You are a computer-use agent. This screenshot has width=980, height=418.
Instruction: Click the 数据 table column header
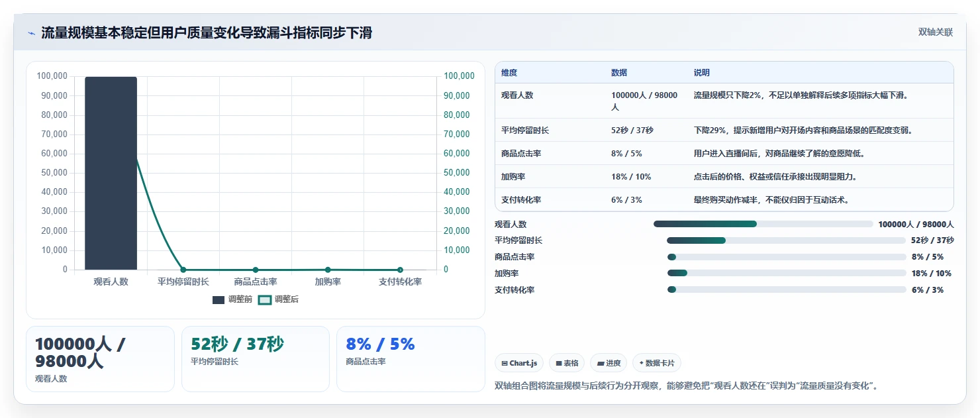[619, 73]
